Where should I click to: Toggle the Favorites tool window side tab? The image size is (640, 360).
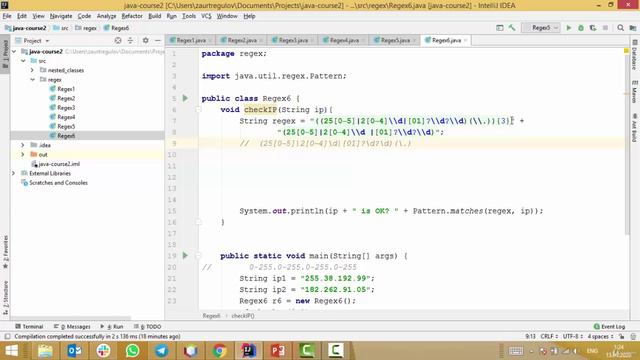(5, 251)
